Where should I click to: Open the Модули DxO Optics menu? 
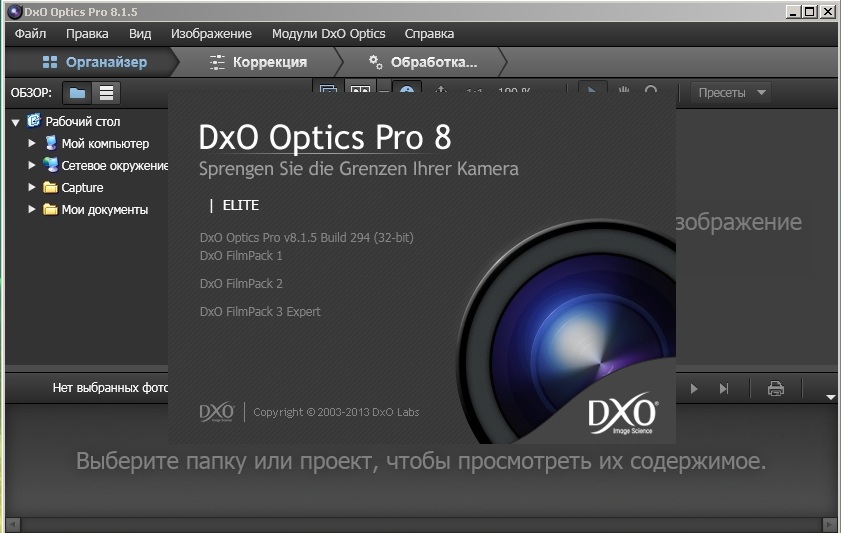point(328,34)
